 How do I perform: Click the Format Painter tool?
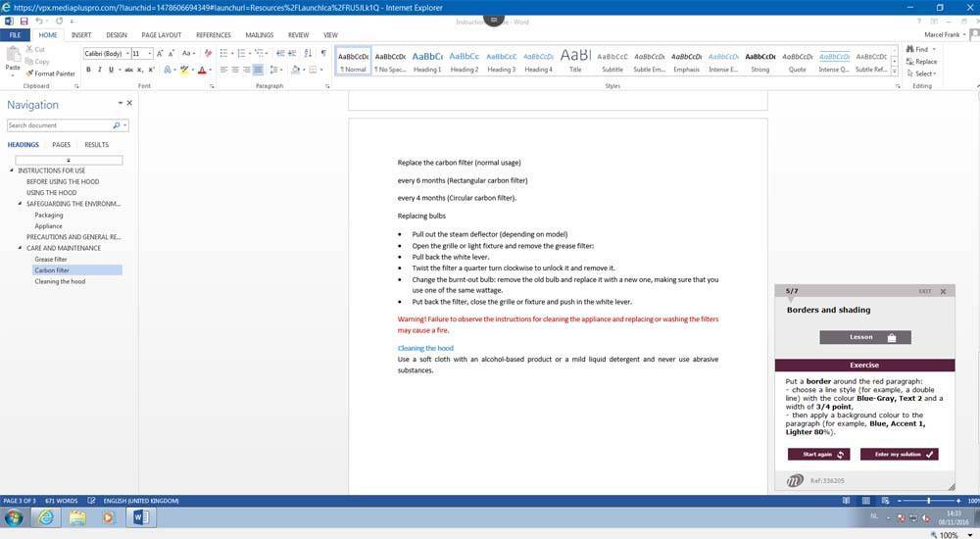[x=53, y=73]
